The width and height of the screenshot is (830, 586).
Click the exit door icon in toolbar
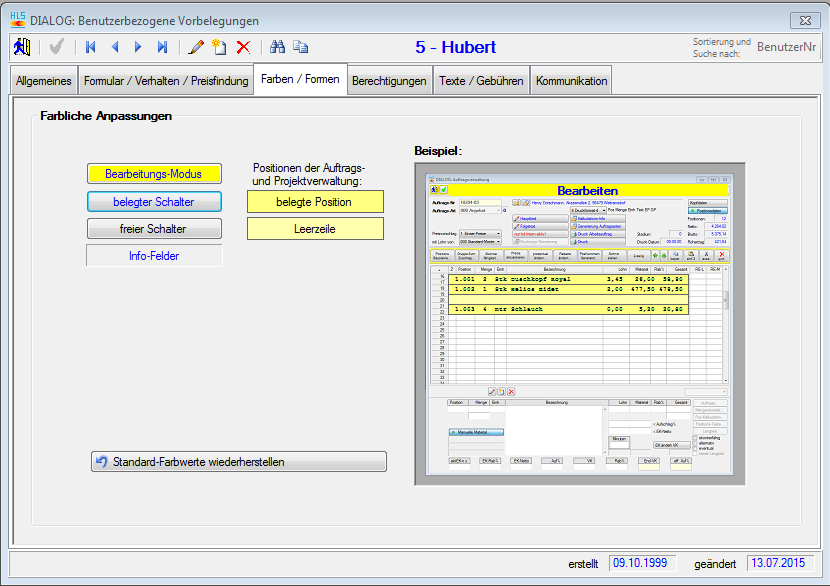click(x=21, y=47)
